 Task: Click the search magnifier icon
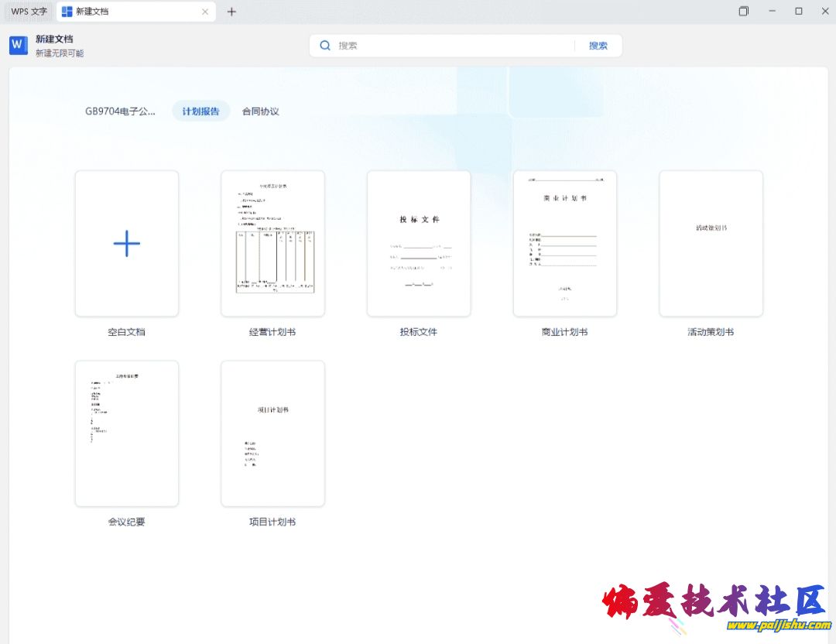(x=325, y=46)
